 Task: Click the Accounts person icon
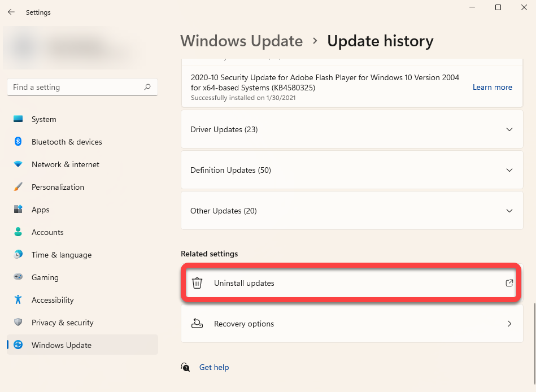[x=18, y=232]
